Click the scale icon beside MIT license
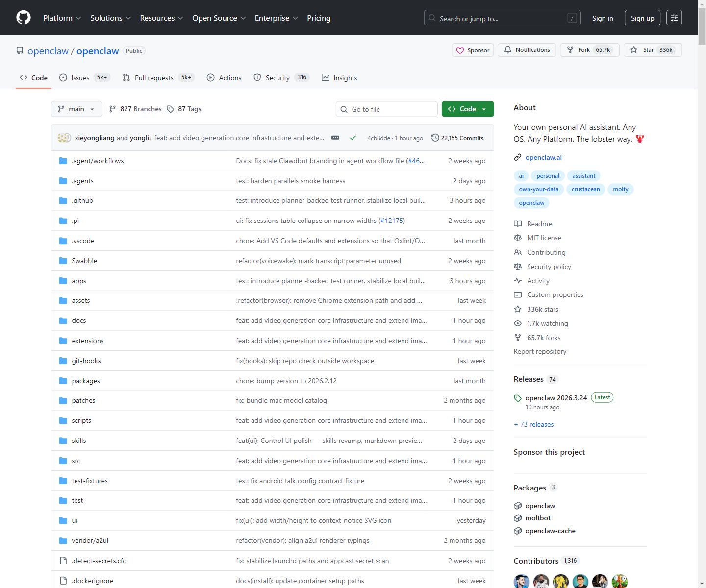 click(517, 238)
